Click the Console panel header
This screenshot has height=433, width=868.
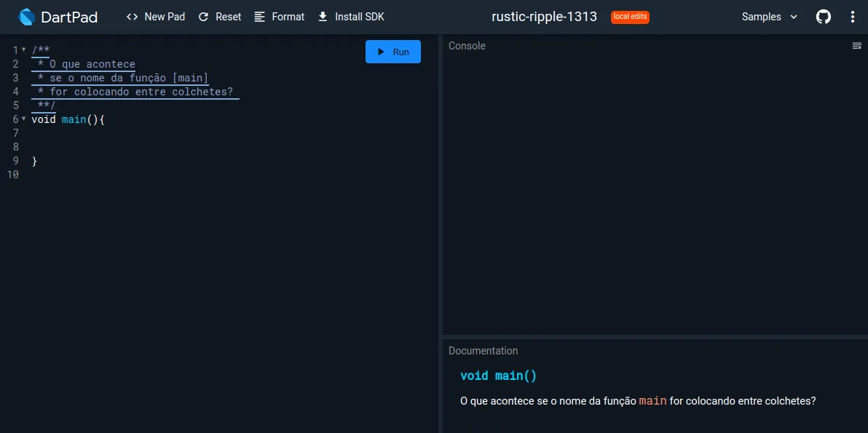coord(467,46)
